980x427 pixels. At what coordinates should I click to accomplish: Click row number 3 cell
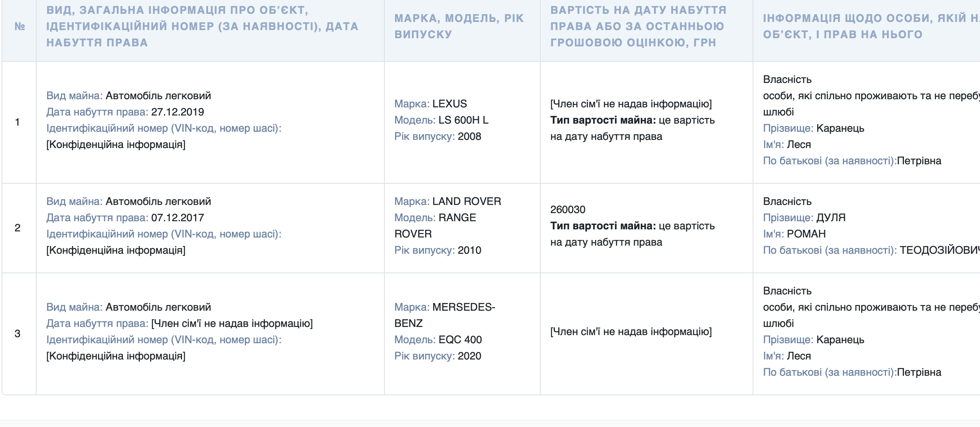click(x=17, y=333)
